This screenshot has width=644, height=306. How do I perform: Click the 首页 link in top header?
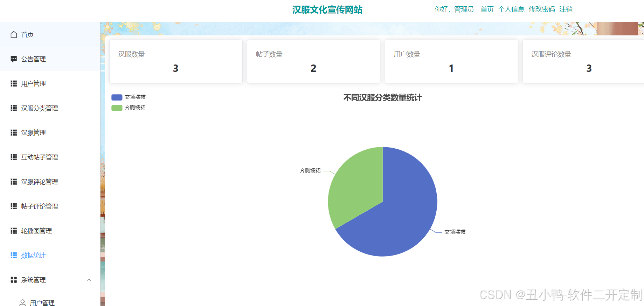tap(487, 9)
